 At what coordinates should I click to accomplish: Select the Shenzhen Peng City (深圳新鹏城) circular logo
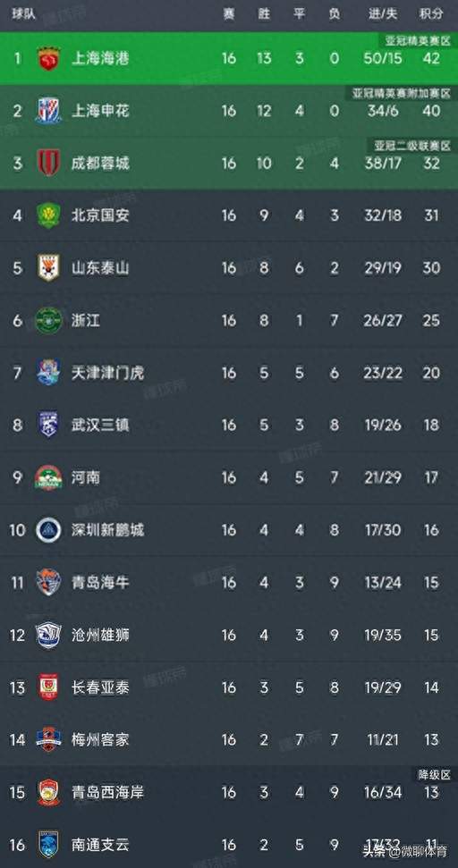[x=48, y=530]
